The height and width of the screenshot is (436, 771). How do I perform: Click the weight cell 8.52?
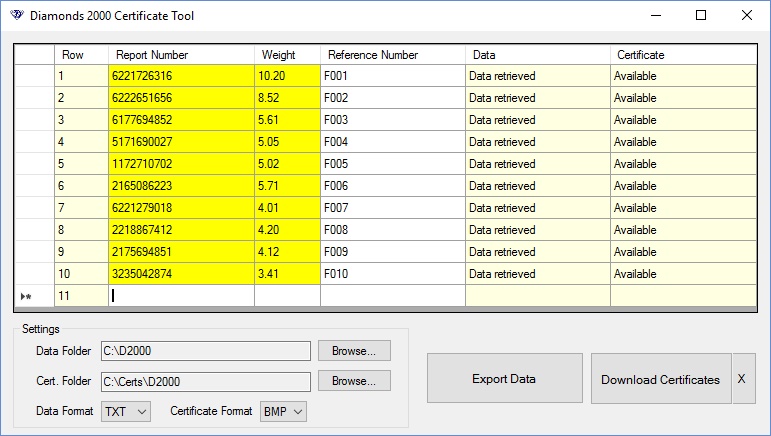[x=287, y=98]
